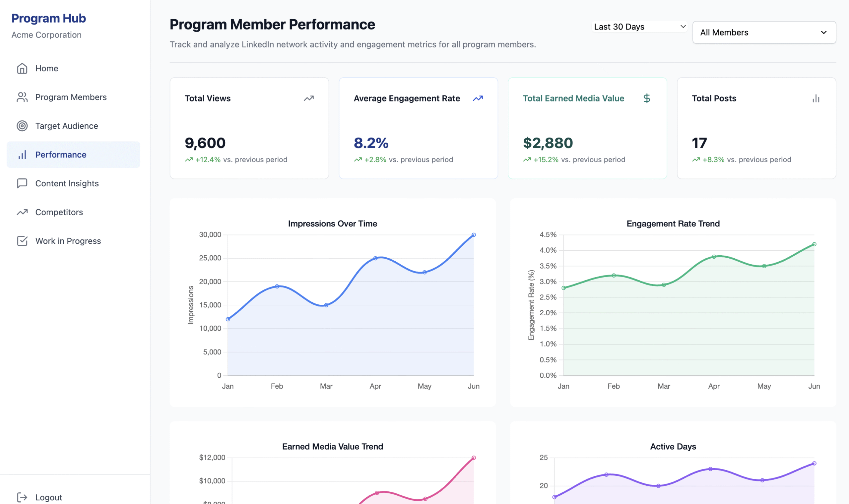
Task: Click the green up-arrow beside +2.8%
Action: coord(358,159)
